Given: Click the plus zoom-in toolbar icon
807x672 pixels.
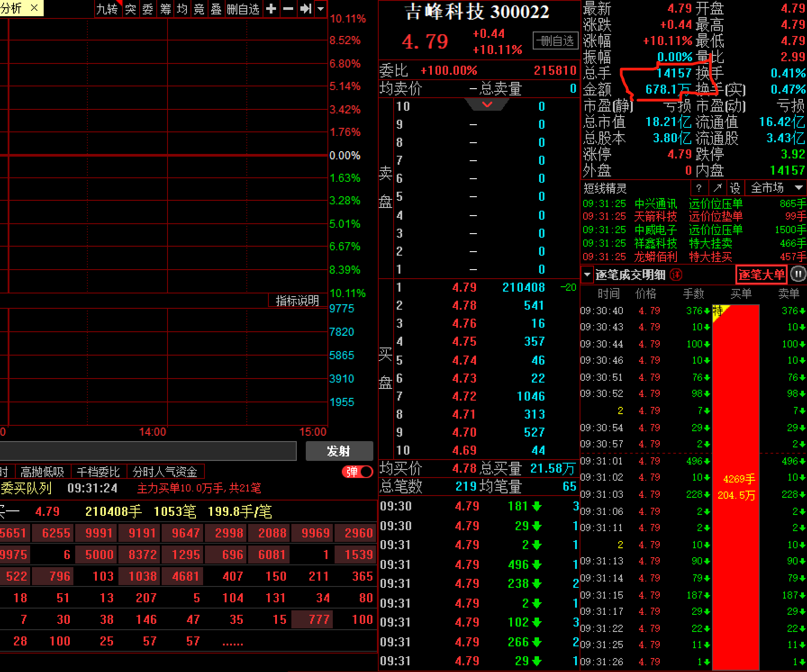Looking at the screenshot, I should (x=271, y=9).
